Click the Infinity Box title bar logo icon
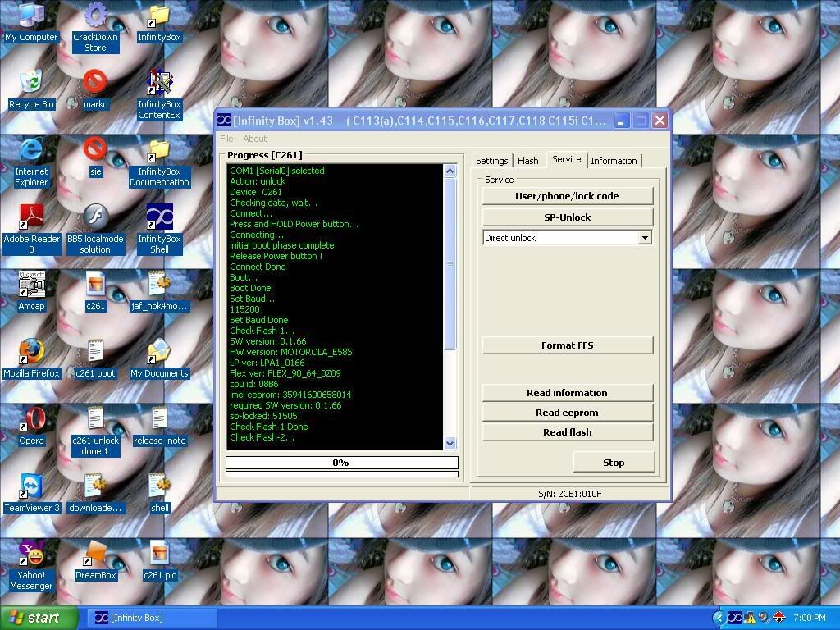840x630 pixels. coord(224,121)
